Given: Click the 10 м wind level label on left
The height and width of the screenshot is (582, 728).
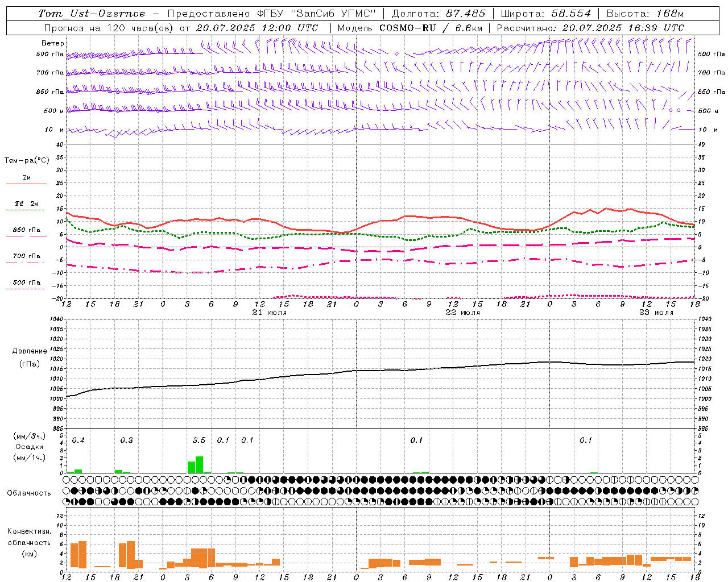Looking at the screenshot, I should pyautogui.click(x=55, y=130).
